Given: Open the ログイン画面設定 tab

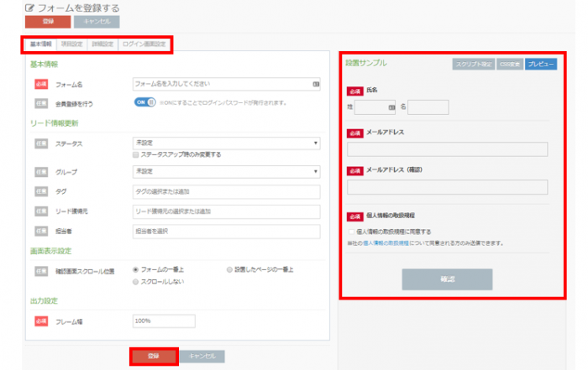Looking at the screenshot, I should point(143,44).
